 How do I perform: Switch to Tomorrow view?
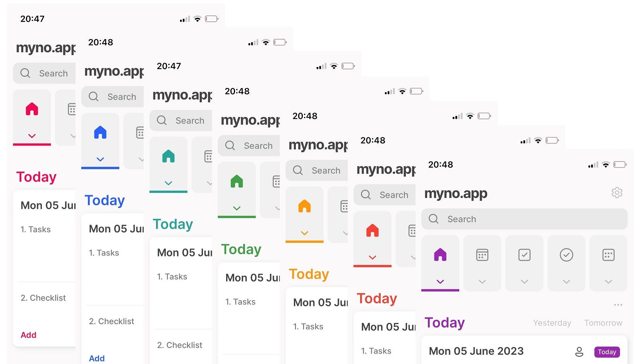pos(603,323)
